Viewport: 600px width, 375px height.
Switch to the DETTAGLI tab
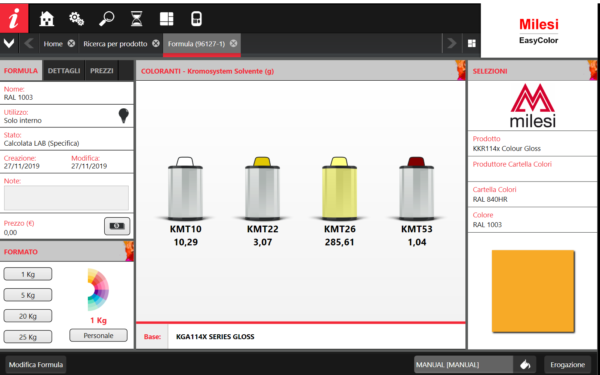(x=64, y=71)
